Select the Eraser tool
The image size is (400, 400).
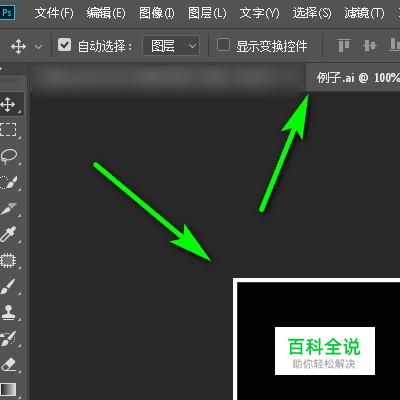(x=8, y=364)
